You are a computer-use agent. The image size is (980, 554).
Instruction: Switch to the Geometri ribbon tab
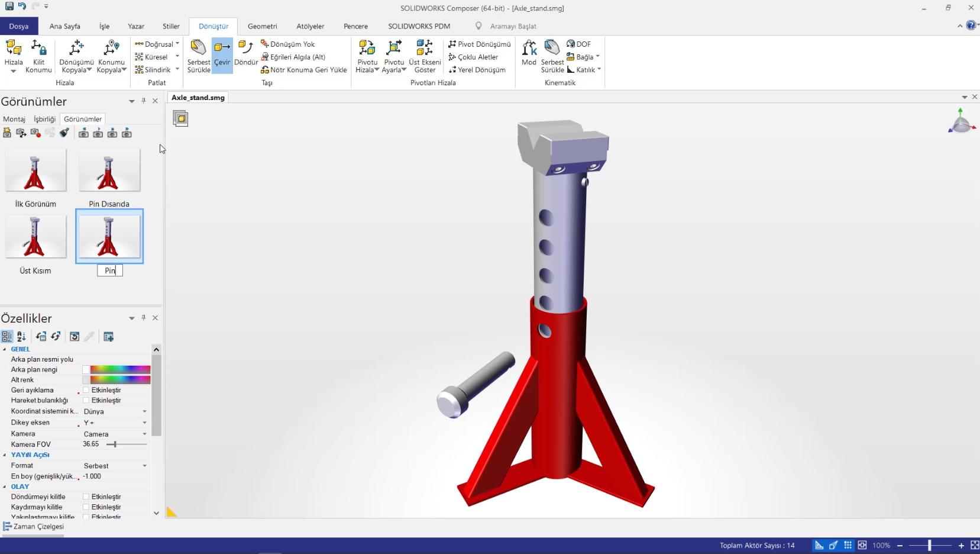point(262,27)
